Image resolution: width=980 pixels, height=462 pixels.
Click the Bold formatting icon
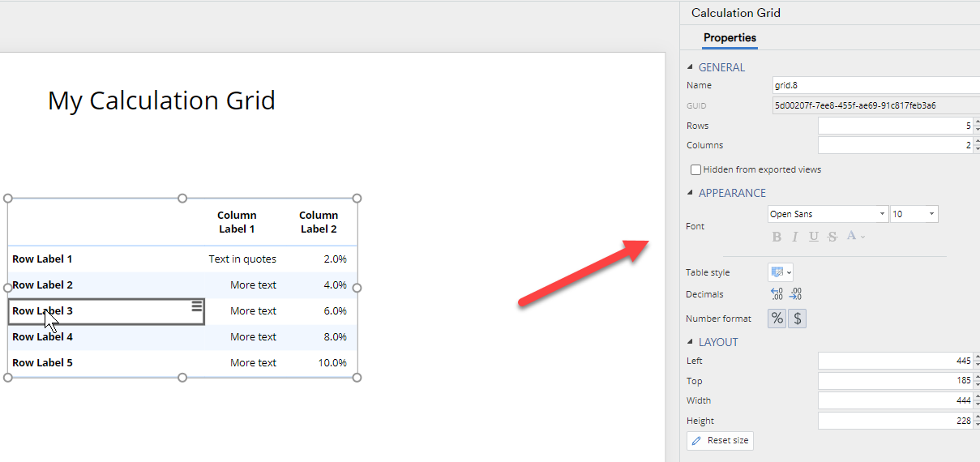point(777,237)
